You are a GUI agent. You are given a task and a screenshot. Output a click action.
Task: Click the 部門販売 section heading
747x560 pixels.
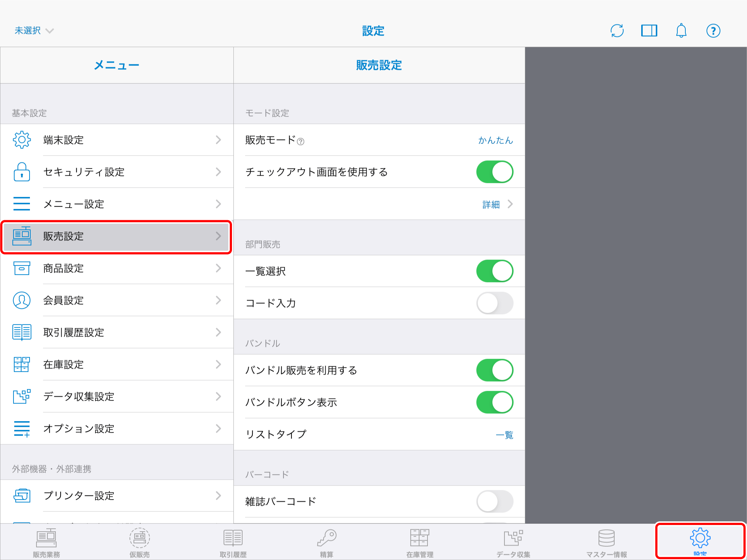[263, 244]
